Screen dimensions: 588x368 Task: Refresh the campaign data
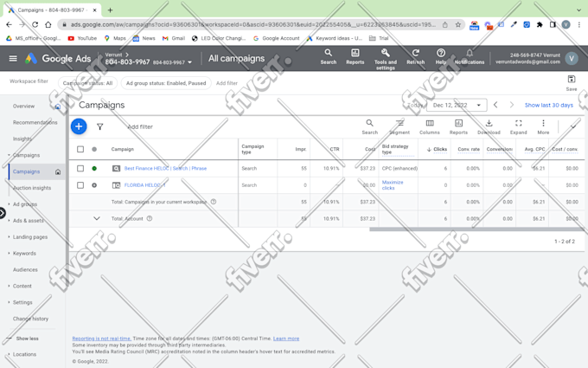tap(416, 57)
